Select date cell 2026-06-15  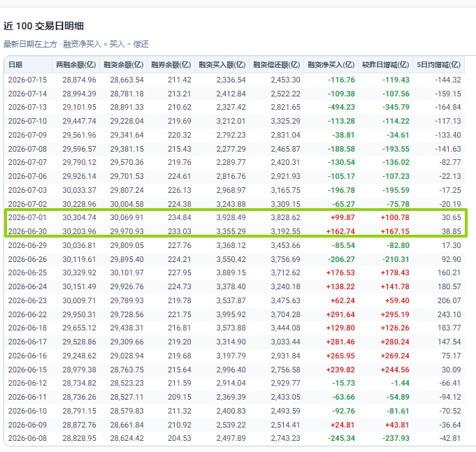(28, 370)
